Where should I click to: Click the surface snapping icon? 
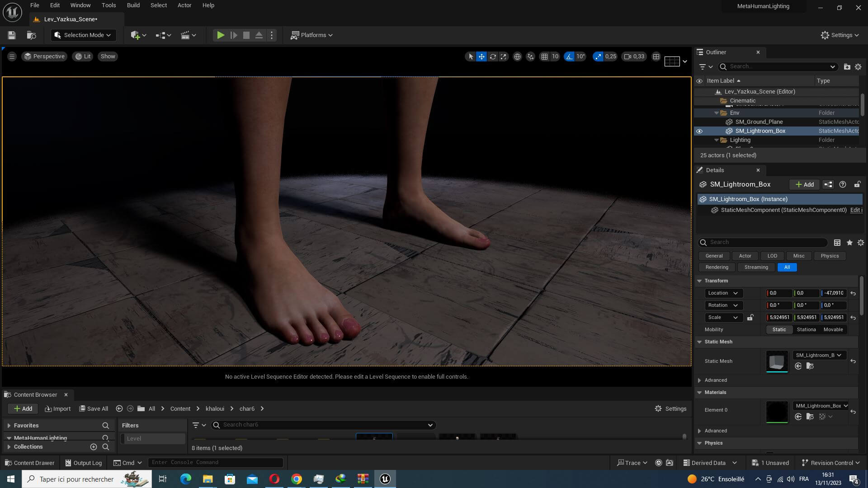pyautogui.click(x=530, y=56)
